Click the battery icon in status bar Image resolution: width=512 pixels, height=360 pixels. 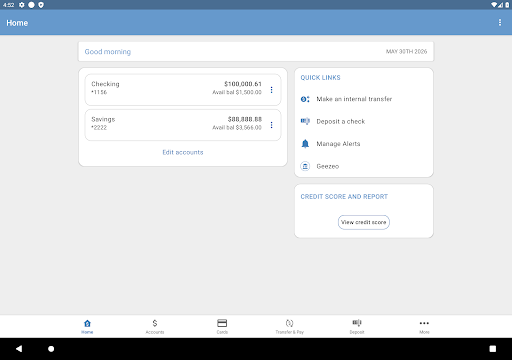coord(507,5)
